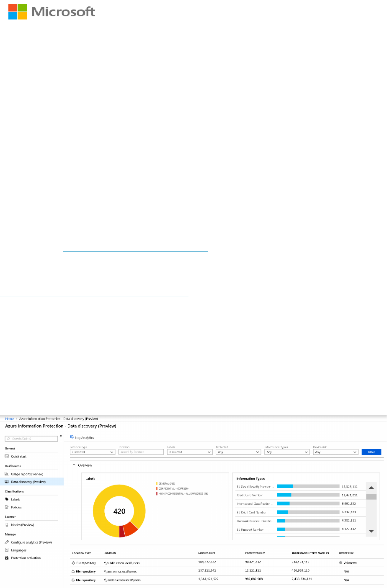Click the Languages icon in Manage section

pos(7,550)
